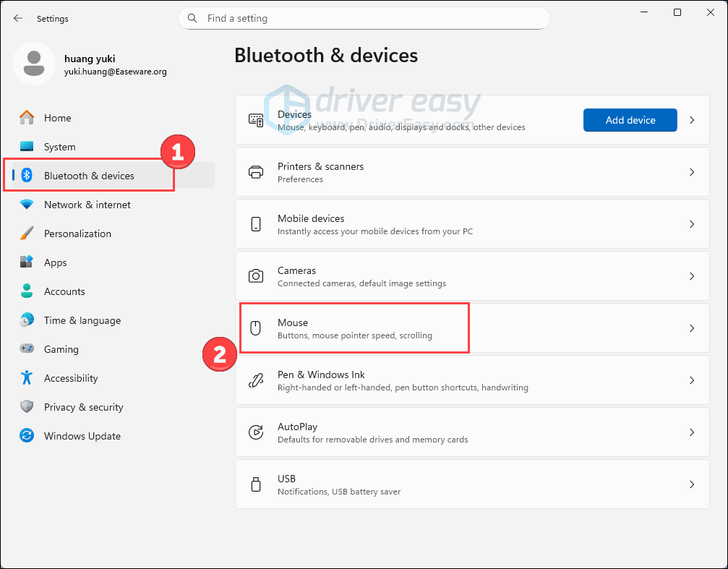728x569 pixels.
Task: Click the Windows Update sidebar icon
Action: (27, 436)
